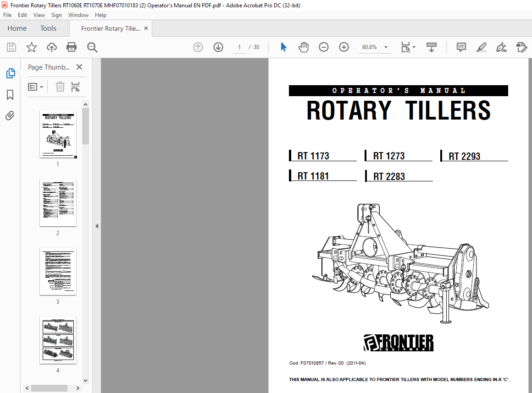Open the Sign menu
The width and height of the screenshot is (532, 393).
[x=56, y=15]
